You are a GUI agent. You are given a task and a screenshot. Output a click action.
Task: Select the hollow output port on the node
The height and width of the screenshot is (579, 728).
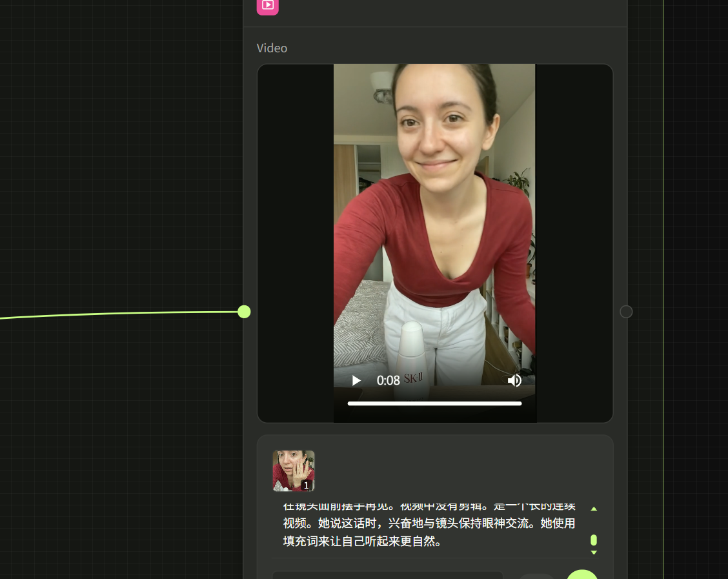pos(626,312)
